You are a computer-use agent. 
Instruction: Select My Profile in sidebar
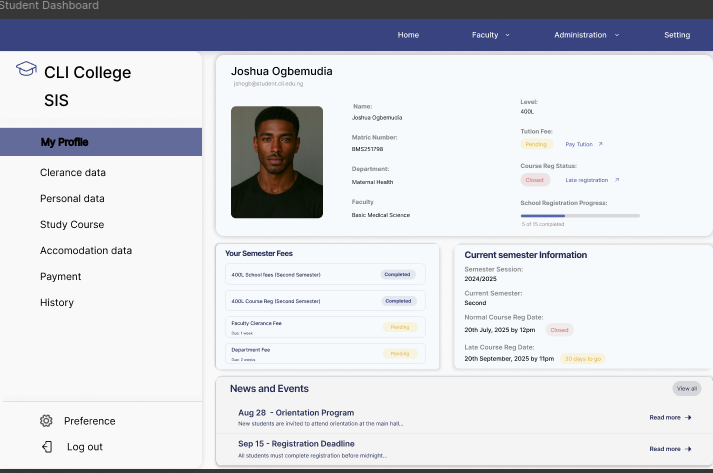click(64, 142)
